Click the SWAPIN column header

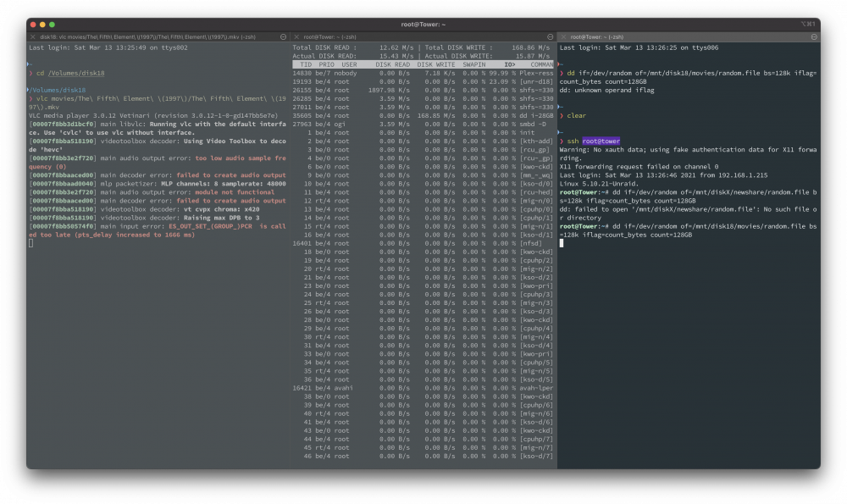(473, 64)
